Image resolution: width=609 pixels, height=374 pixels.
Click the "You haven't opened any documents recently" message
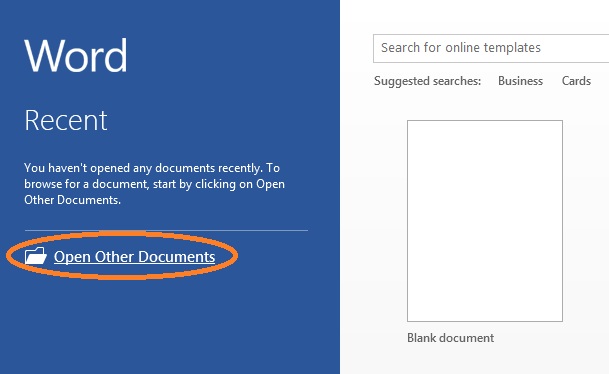[154, 184]
